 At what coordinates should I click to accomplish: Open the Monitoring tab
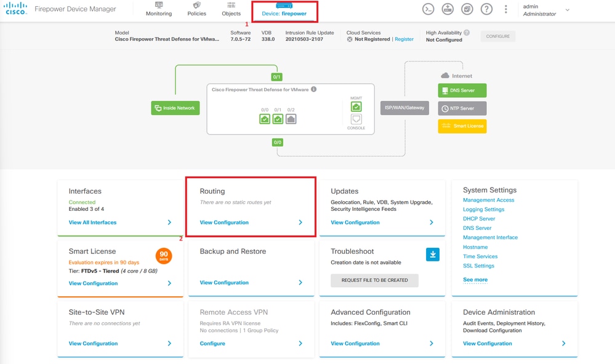click(x=159, y=9)
